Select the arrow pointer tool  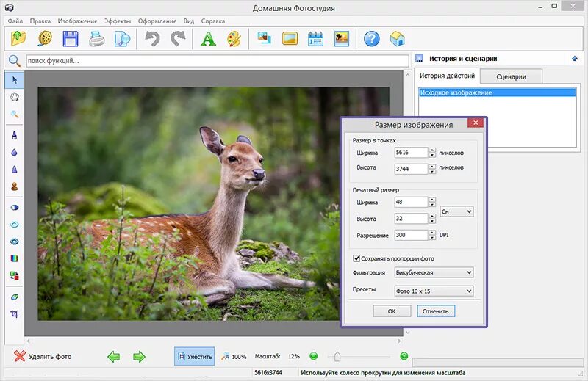(15, 80)
